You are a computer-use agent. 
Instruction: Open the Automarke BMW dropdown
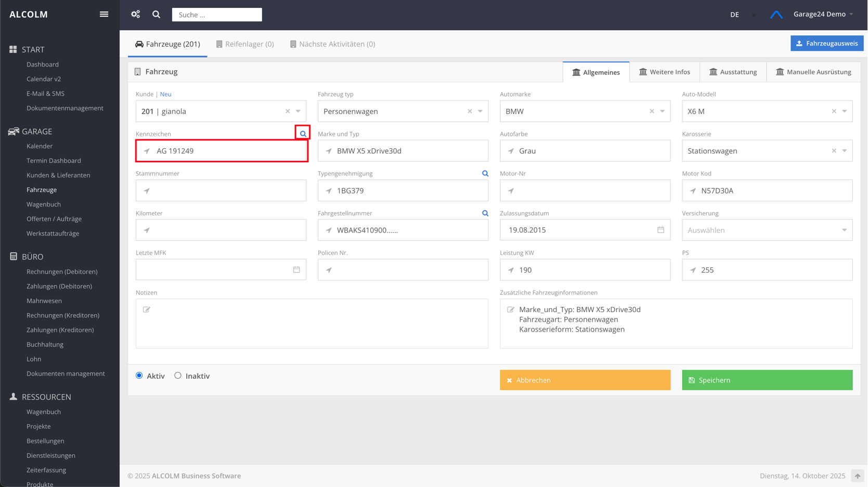662,111
